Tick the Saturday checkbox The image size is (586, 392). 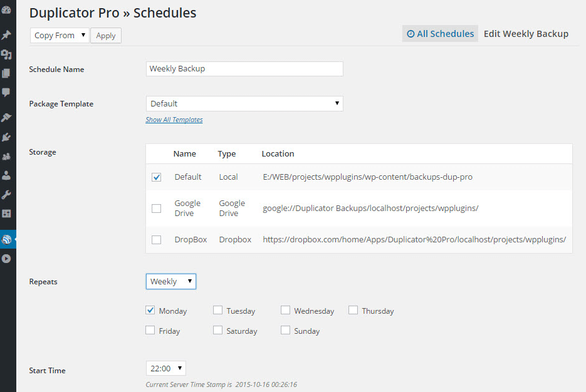click(218, 330)
